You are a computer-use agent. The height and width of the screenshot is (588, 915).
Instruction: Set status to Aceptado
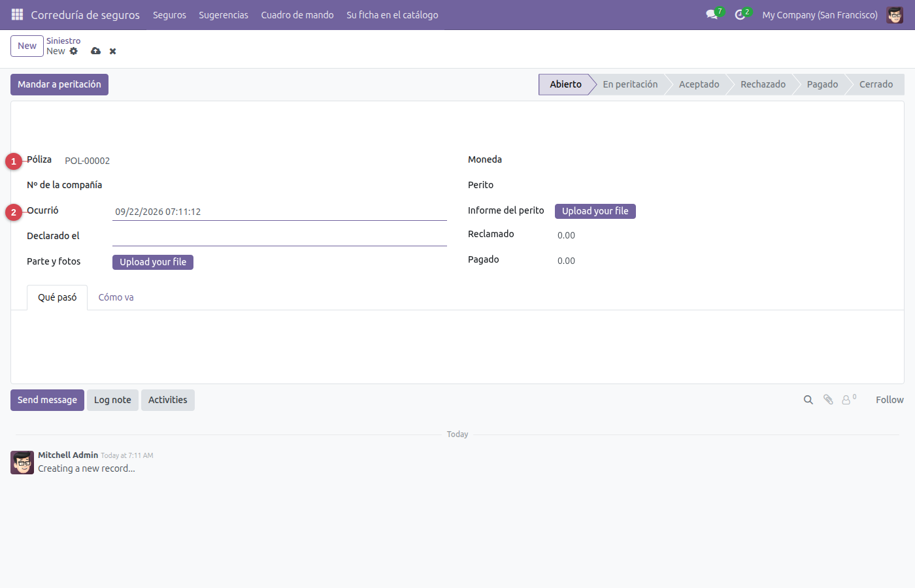pos(699,84)
